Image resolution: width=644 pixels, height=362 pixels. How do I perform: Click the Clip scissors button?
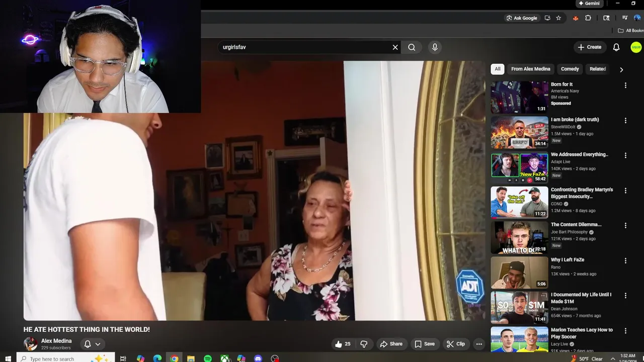tap(455, 344)
